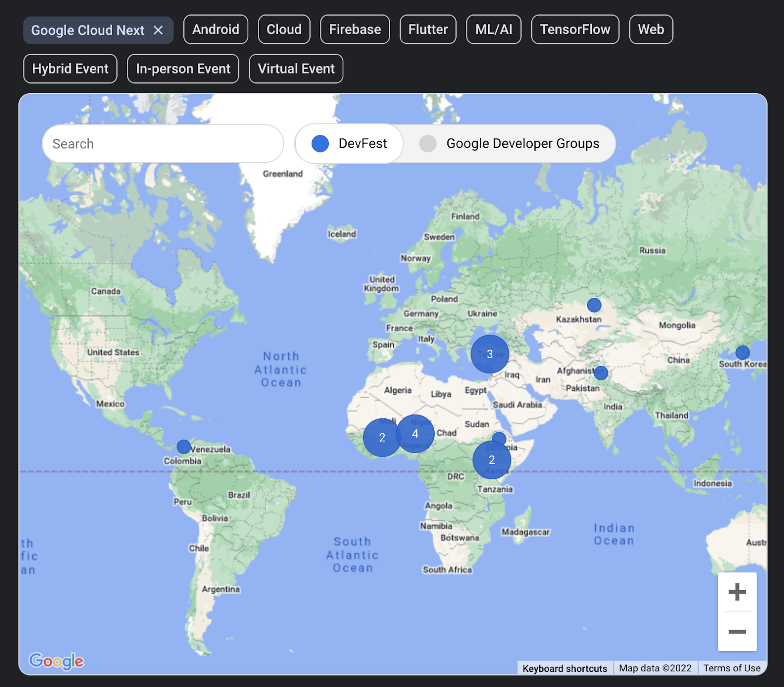Open the Nigeria cluster of 4 events
The image size is (784, 687).
point(416,434)
